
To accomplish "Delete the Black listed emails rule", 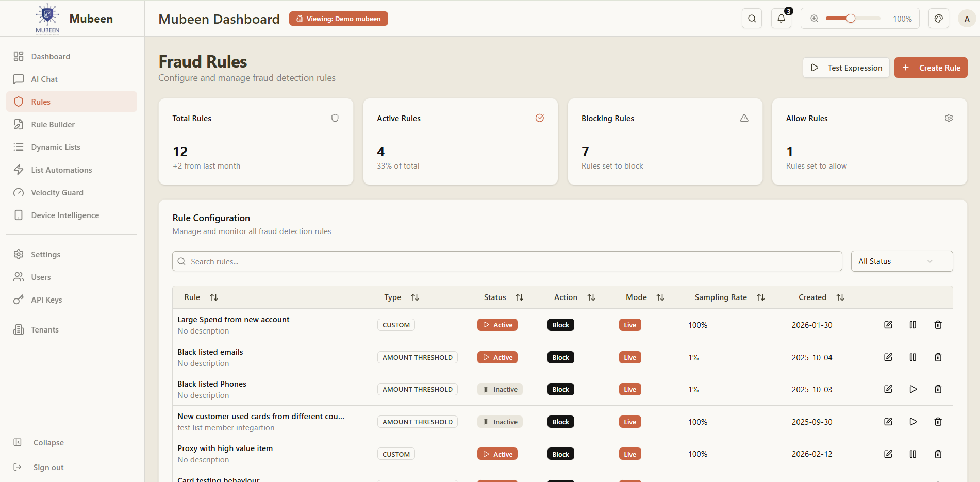I will pyautogui.click(x=938, y=357).
